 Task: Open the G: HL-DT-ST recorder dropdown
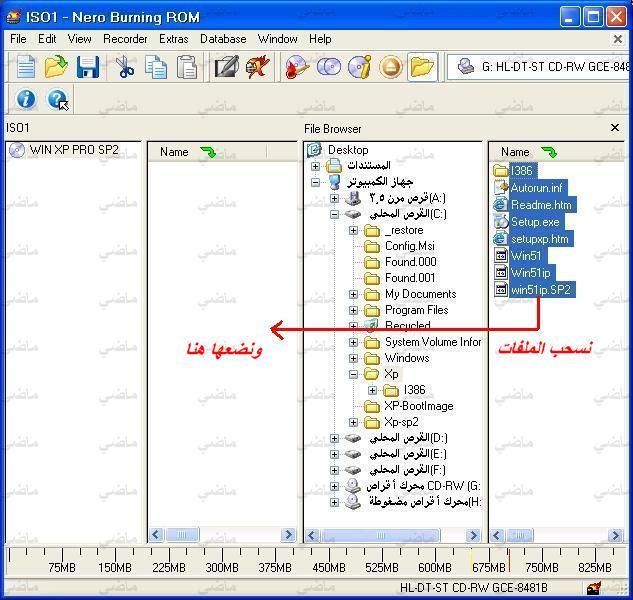539,67
